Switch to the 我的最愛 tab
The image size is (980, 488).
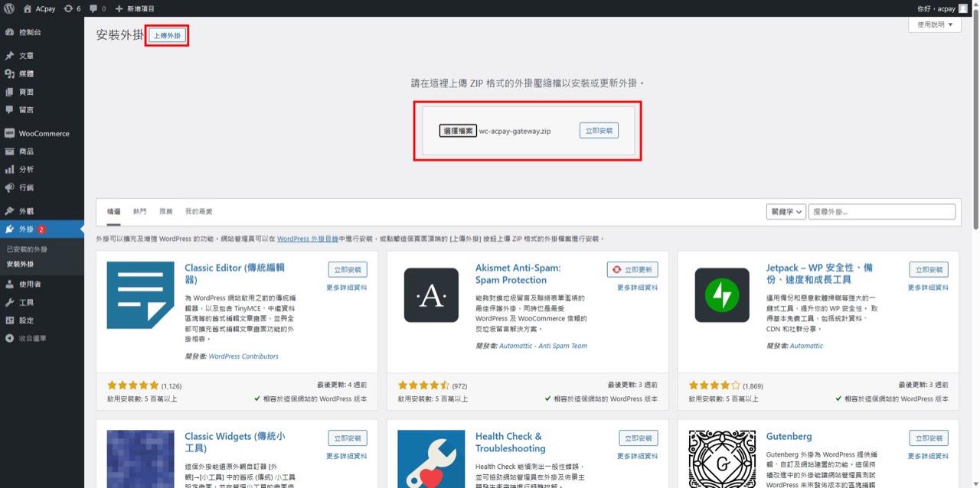pos(198,212)
